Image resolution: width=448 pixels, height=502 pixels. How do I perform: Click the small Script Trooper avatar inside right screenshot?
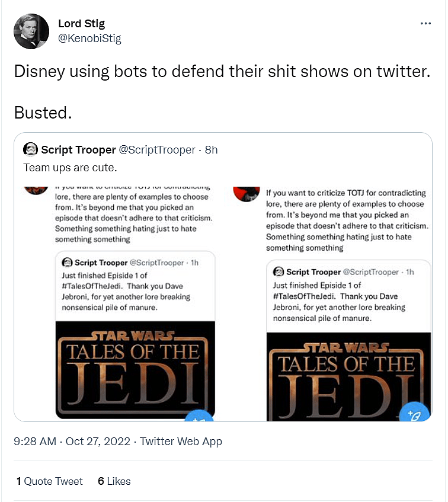[279, 271]
